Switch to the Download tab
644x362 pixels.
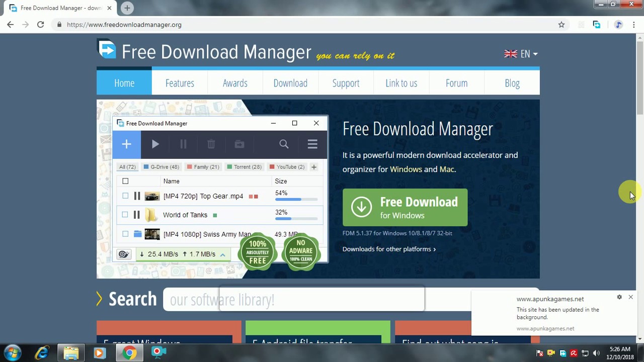[x=290, y=83]
